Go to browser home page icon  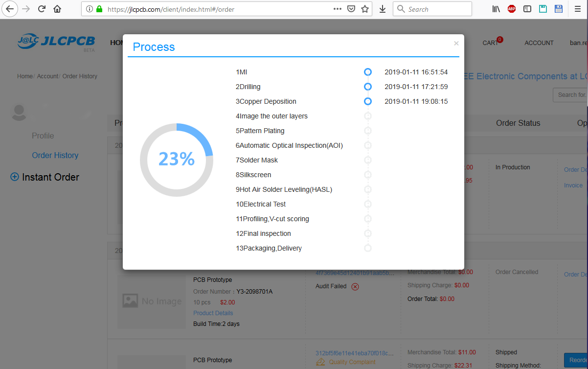(x=57, y=9)
